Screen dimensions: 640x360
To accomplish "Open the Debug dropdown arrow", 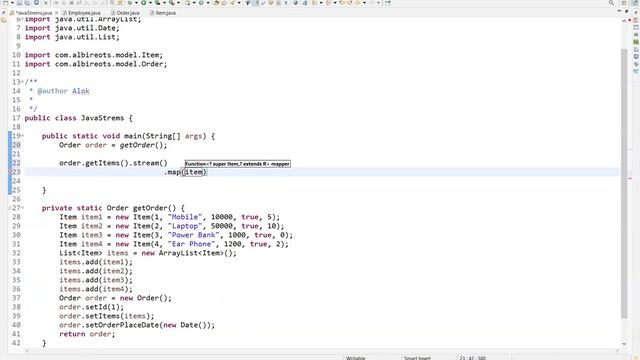I will 136,3.
